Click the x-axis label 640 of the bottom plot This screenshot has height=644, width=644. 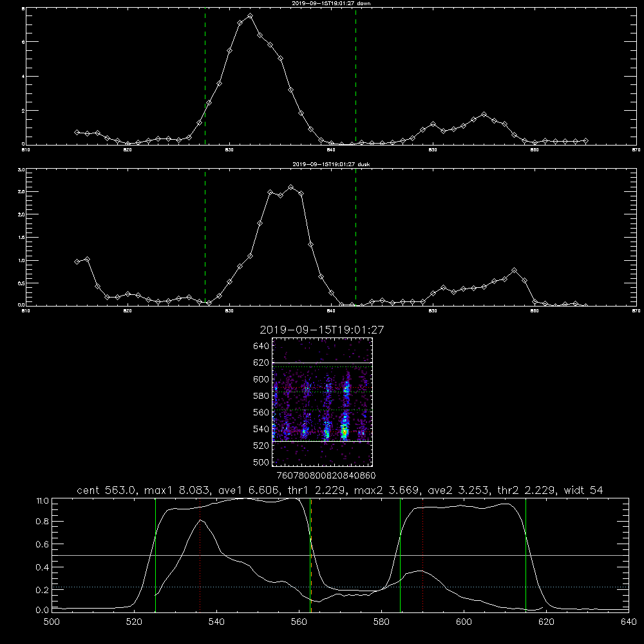click(629, 622)
